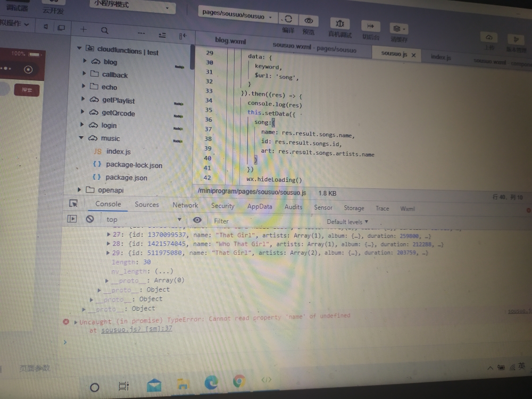Open real device debugging (真机调试) bug icon

point(339,23)
